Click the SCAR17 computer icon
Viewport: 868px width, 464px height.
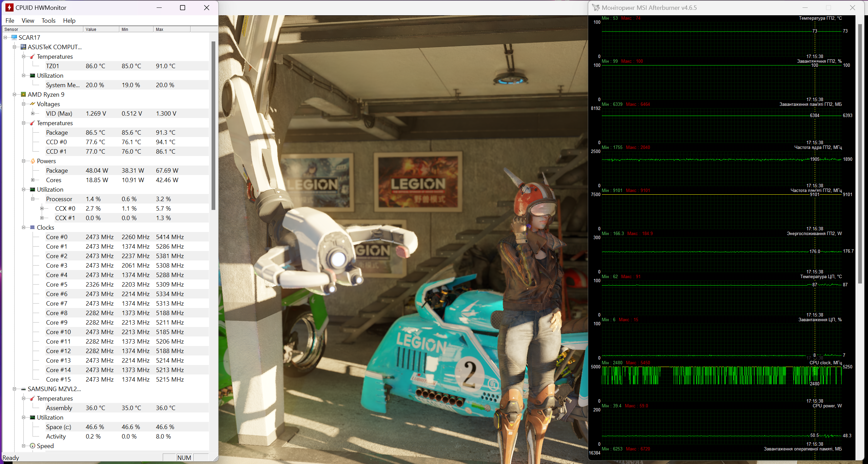(14, 37)
